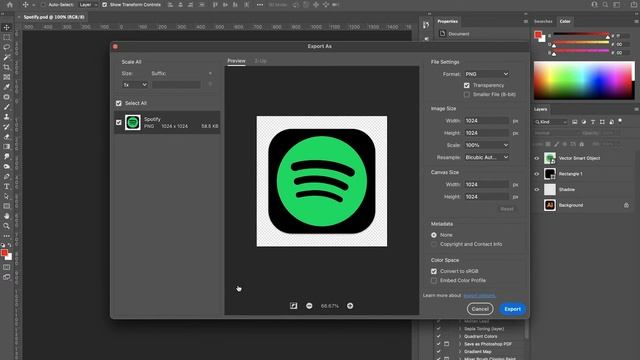Click the Export button
The height and width of the screenshot is (360, 640).
(512, 309)
